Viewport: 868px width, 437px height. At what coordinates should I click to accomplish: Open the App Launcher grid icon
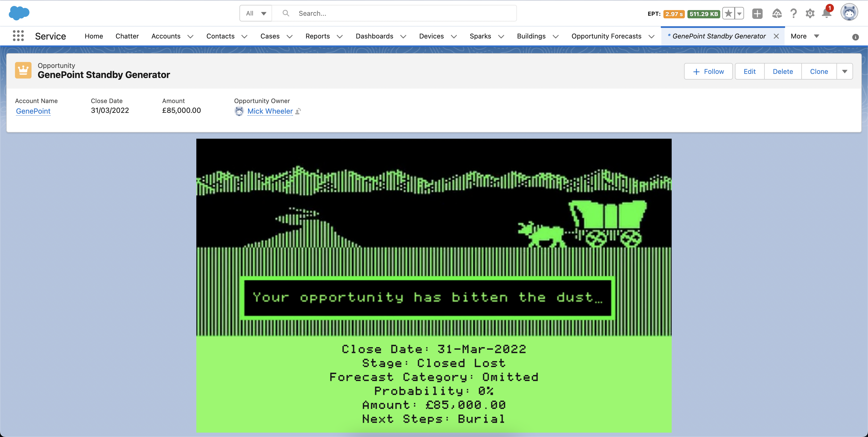[18, 36]
